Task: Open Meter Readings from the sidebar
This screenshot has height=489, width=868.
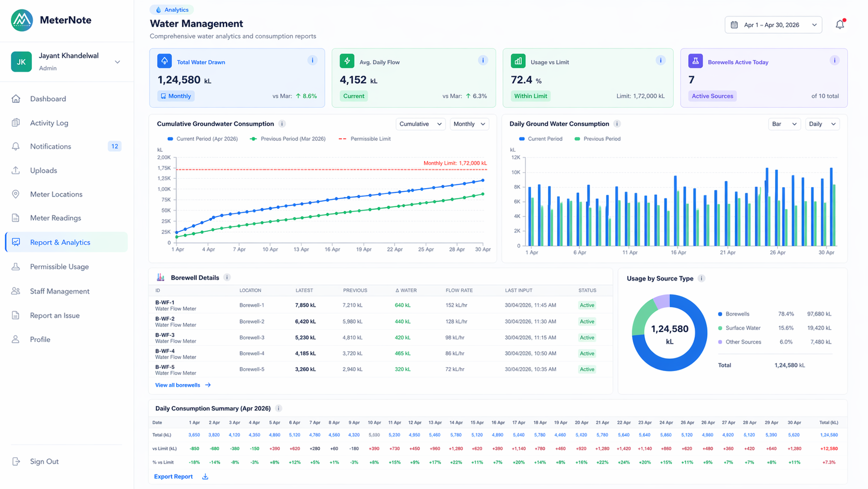Action: click(x=55, y=218)
